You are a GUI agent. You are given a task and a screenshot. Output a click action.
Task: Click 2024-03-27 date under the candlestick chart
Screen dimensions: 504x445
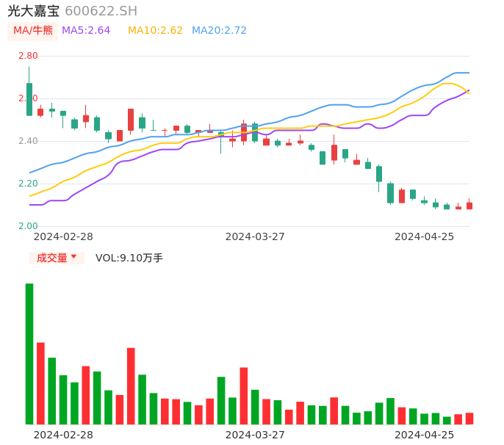click(254, 236)
